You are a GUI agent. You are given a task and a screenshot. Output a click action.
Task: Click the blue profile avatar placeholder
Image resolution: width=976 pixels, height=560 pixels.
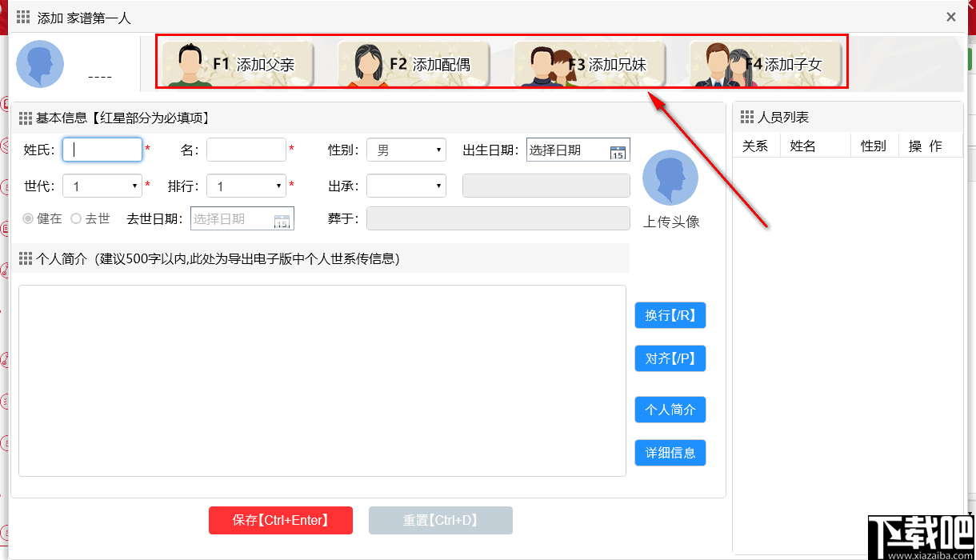(40, 63)
